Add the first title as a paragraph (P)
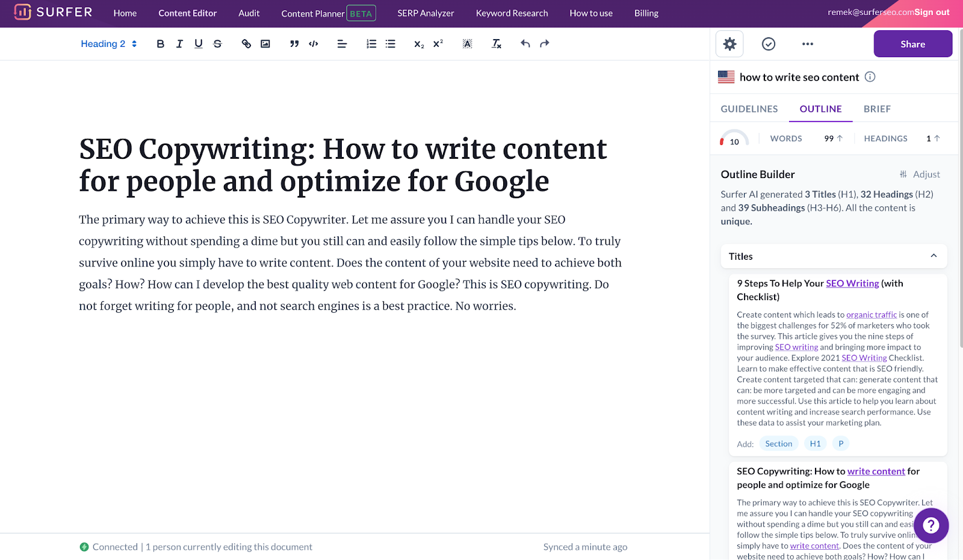This screenshot has height=560, width=963. tap(841, 444)
